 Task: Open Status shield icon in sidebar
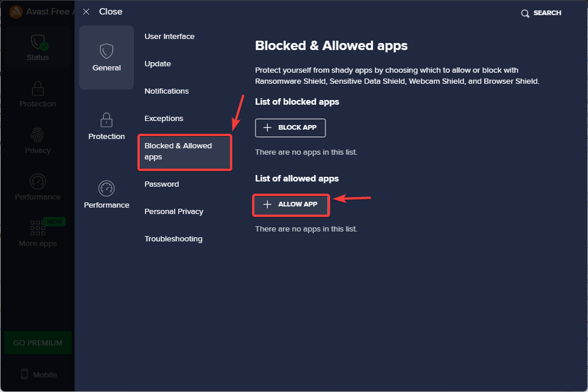click(x=38, y=42)
